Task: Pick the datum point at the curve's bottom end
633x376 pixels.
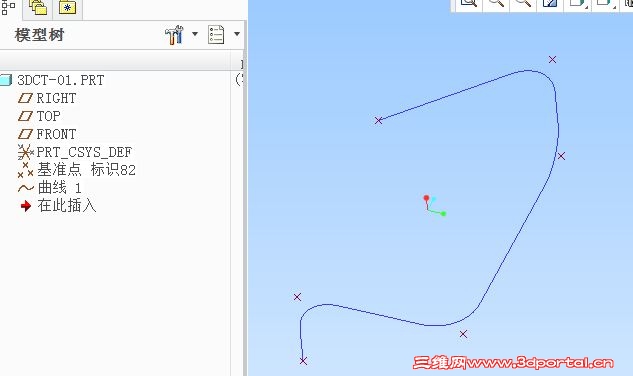Action: [x=303, y=361]
